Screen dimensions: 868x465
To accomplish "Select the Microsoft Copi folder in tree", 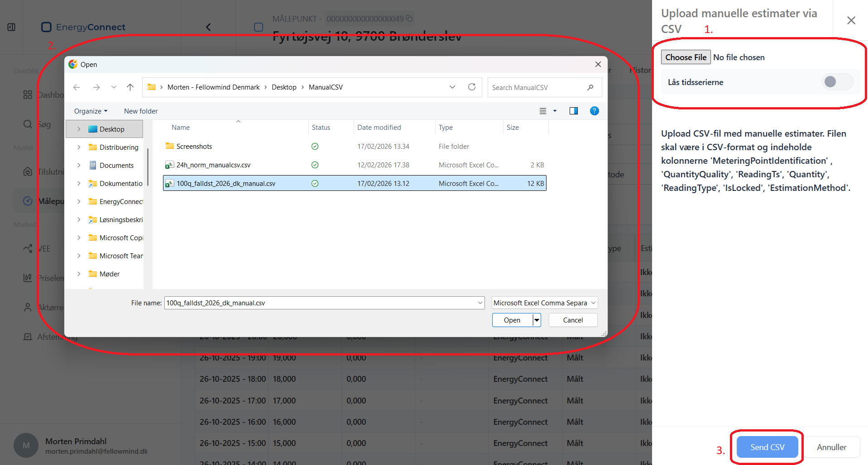I will pos(115,237).
